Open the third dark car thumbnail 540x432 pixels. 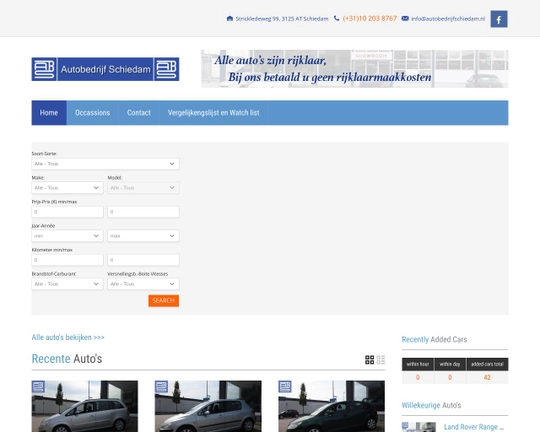331,406
